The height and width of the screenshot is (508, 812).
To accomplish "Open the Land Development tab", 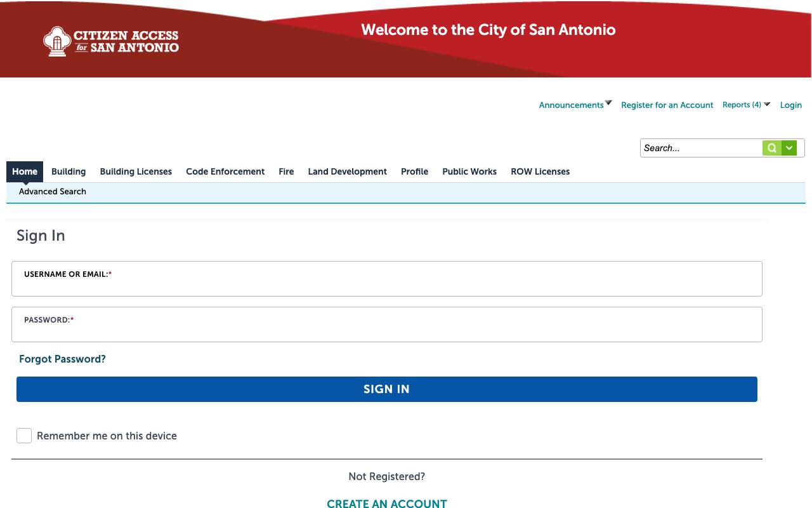I will (347, 171).
